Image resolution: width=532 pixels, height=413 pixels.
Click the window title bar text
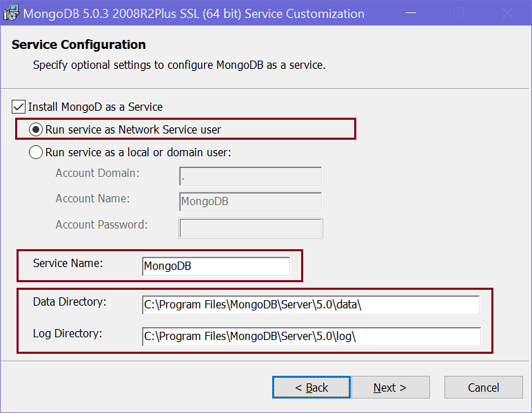[x=194, y=13]
